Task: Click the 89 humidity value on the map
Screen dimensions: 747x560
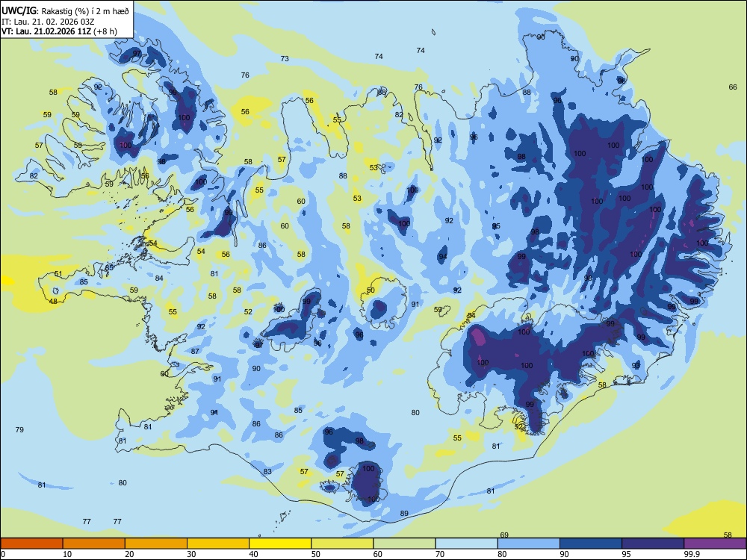Action: [x=404, y=514]
